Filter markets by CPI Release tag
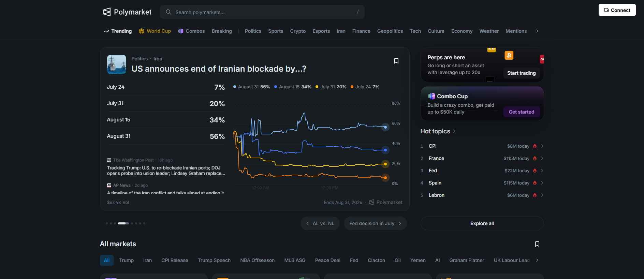Viewport: 644px width, 279px height. [175, 260]
